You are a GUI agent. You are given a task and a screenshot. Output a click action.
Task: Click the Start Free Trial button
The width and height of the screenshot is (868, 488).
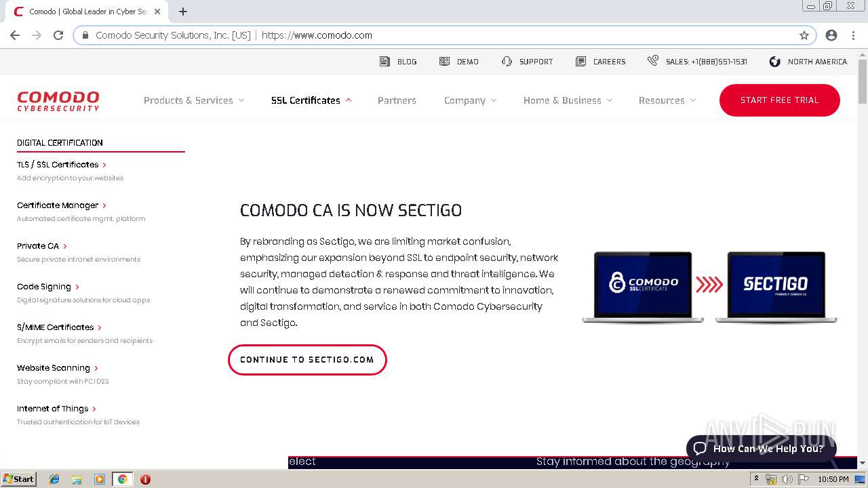(x=780, y=100)
